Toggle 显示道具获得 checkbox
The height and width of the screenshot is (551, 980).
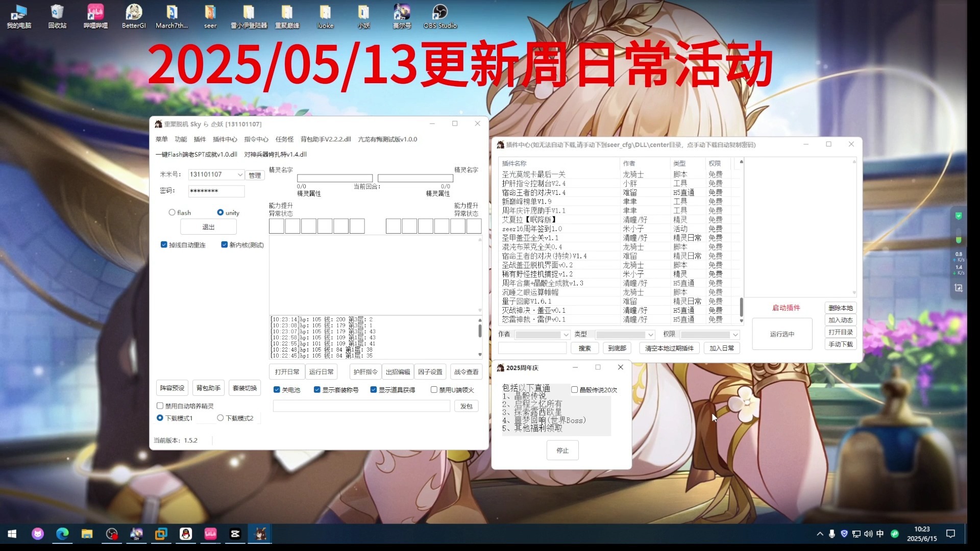click(x=373, y=390)
